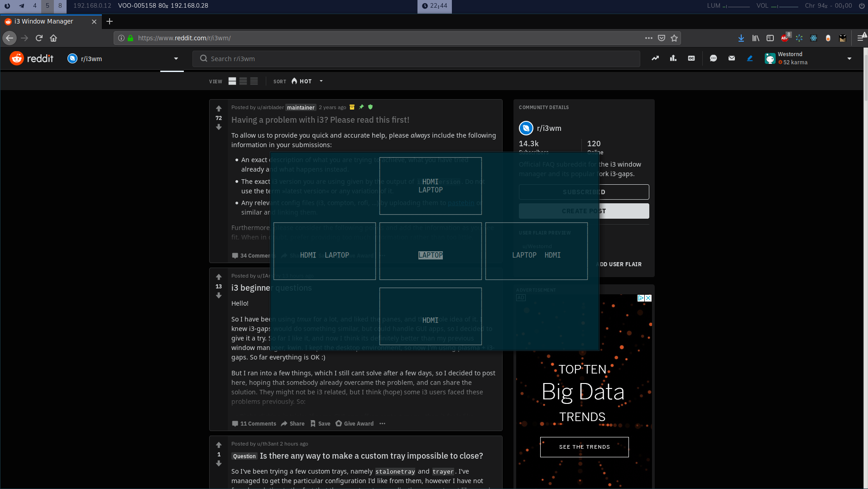Open the reddit closed captions icon

click(x=691, y=58)
